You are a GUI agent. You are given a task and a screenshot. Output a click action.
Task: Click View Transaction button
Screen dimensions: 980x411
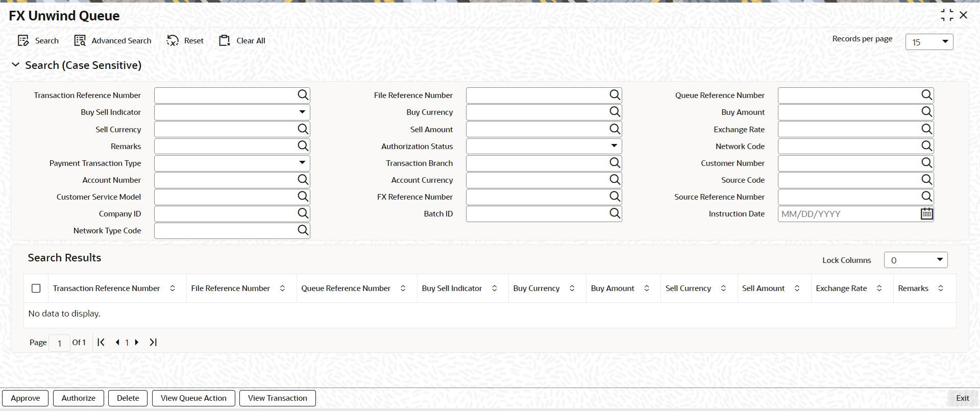pos(278,398)
